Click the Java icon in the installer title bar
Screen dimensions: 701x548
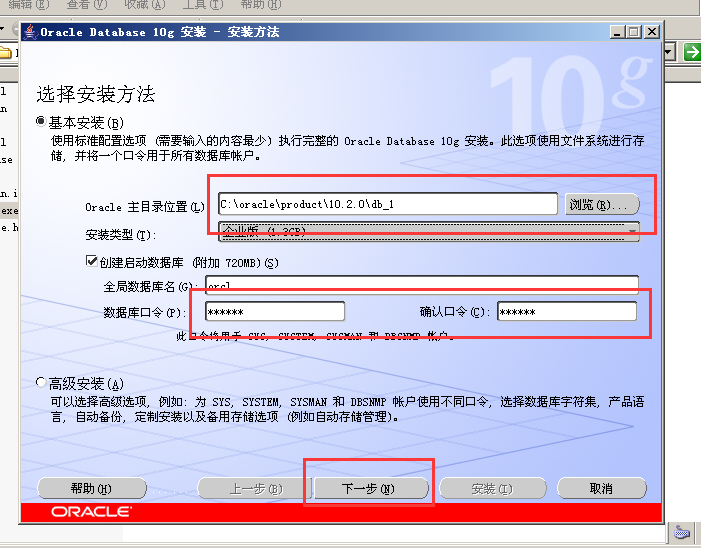[x=30, y=32]
